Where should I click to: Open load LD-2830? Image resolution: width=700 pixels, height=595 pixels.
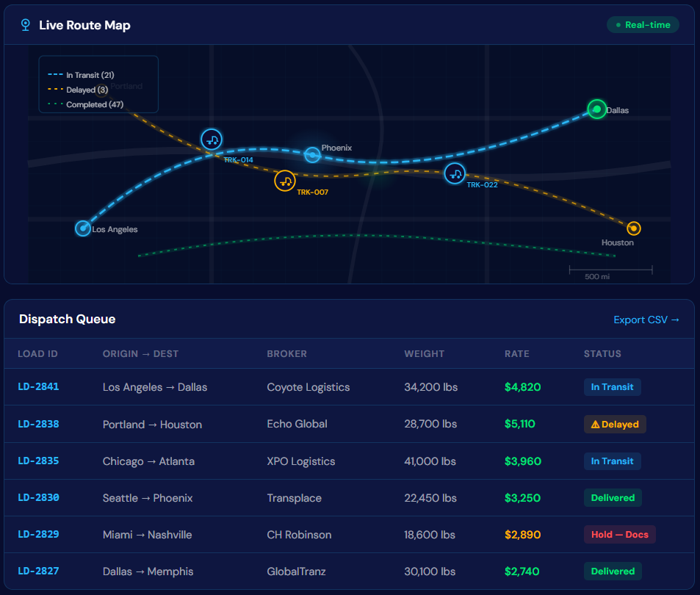pyautogui.click(x=38, y=497)
